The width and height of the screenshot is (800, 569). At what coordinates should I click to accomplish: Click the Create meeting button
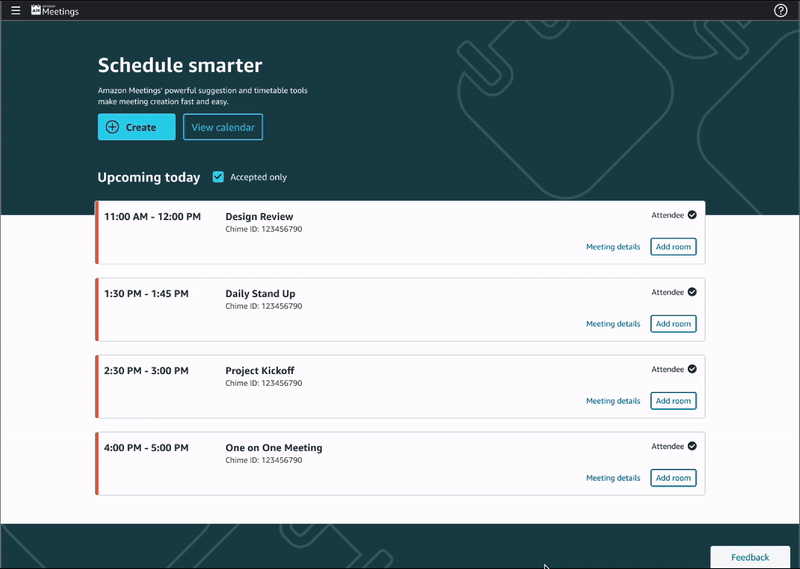coord(137,127)
